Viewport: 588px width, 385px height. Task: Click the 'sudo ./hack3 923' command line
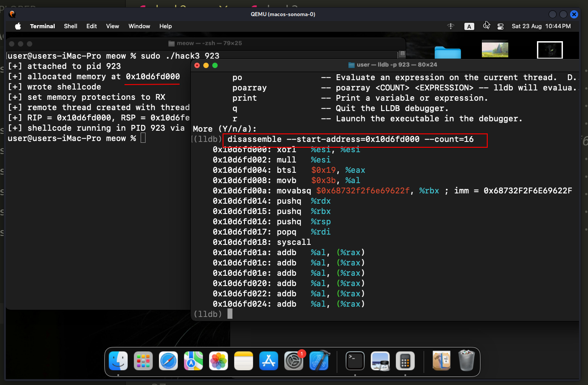180,56
